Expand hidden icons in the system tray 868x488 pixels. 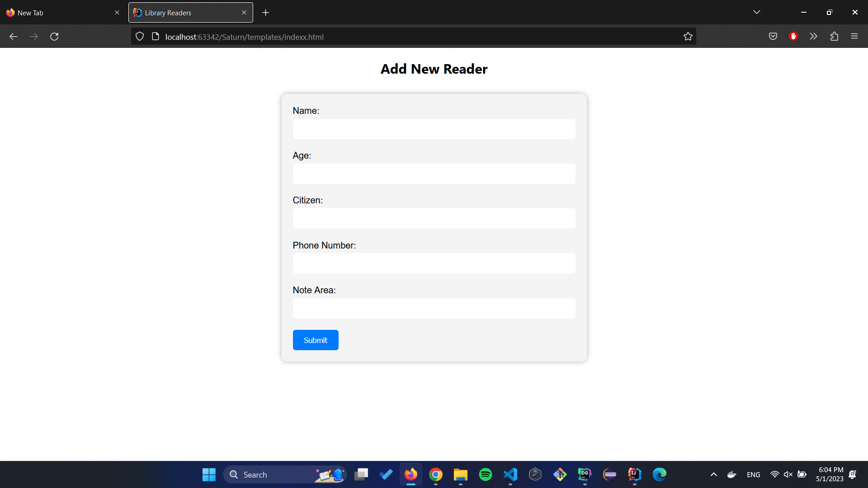(714, 474)
